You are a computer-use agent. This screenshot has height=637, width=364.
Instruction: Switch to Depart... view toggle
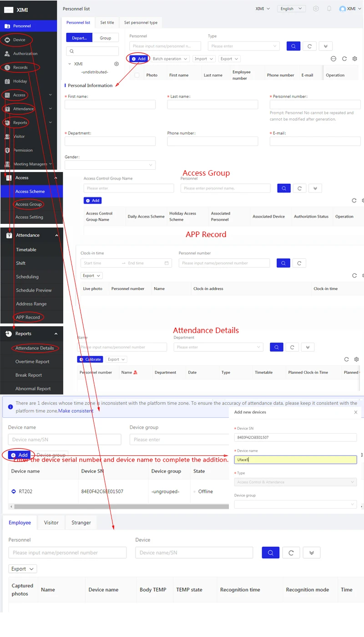click(x=79, y=38)
